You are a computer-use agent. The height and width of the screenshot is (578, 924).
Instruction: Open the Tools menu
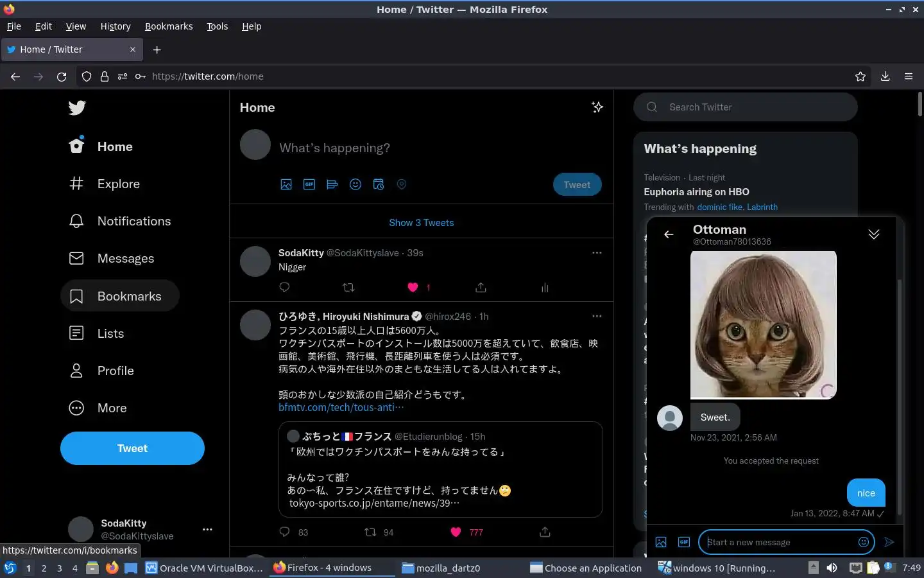click(218, 26)
